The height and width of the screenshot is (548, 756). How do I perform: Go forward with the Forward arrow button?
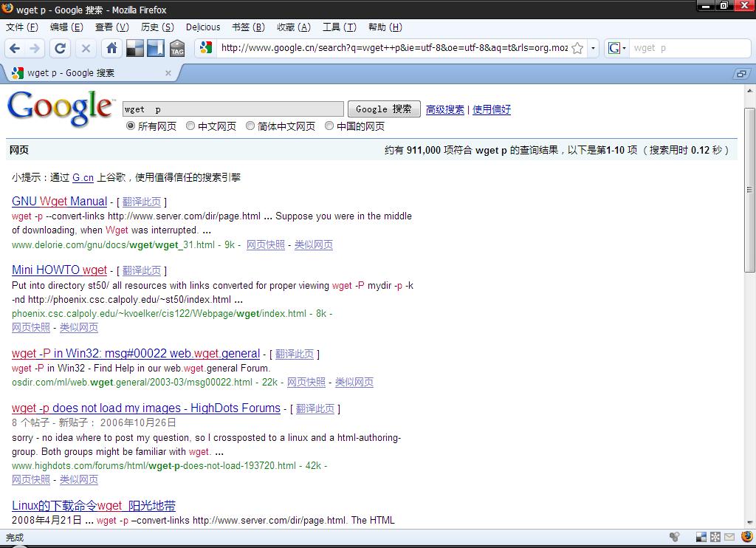point(35,48)
